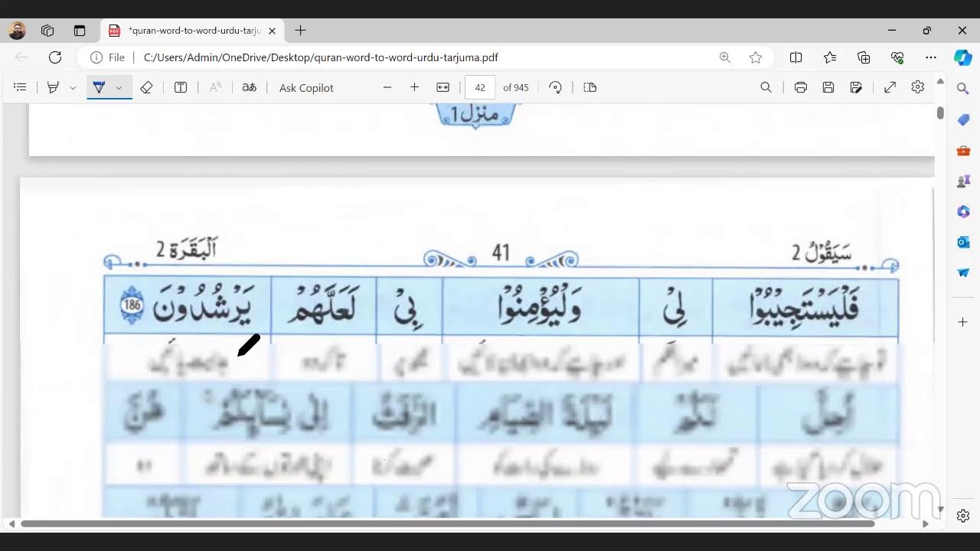Customize sidebar with plus button
The image size is (980, 551).
click(963, 322)
